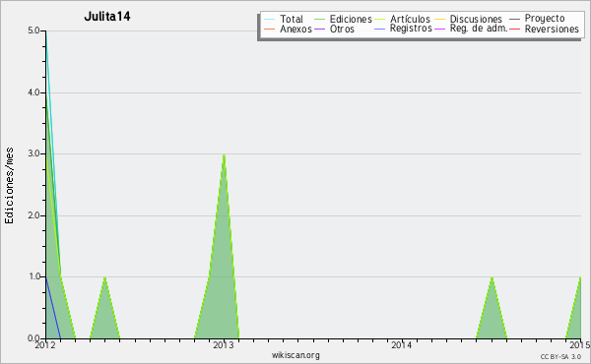Click the 2013 peak of three edits

[x=224, y=154]
